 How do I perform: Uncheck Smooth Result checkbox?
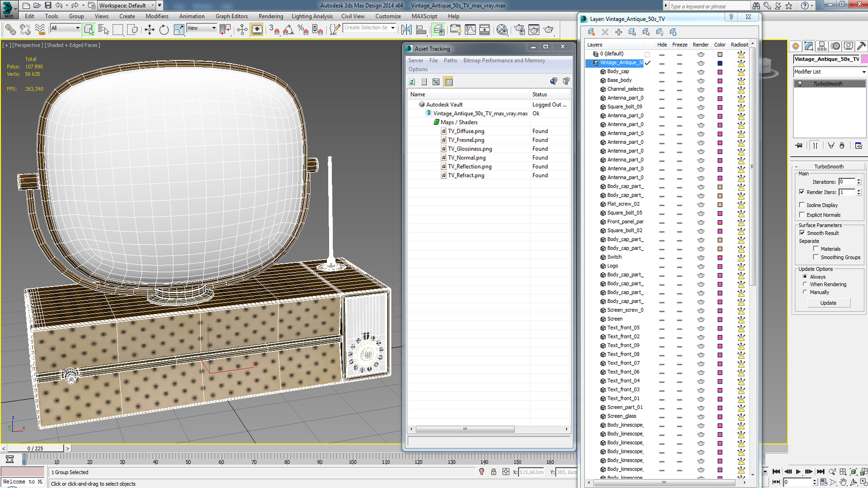tap(802, 233)
